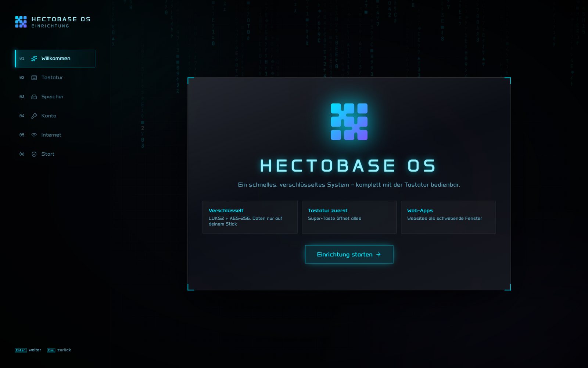Select the Willkommen step
This screenshot has width=588, height=368.
click(x=55, y=59)
